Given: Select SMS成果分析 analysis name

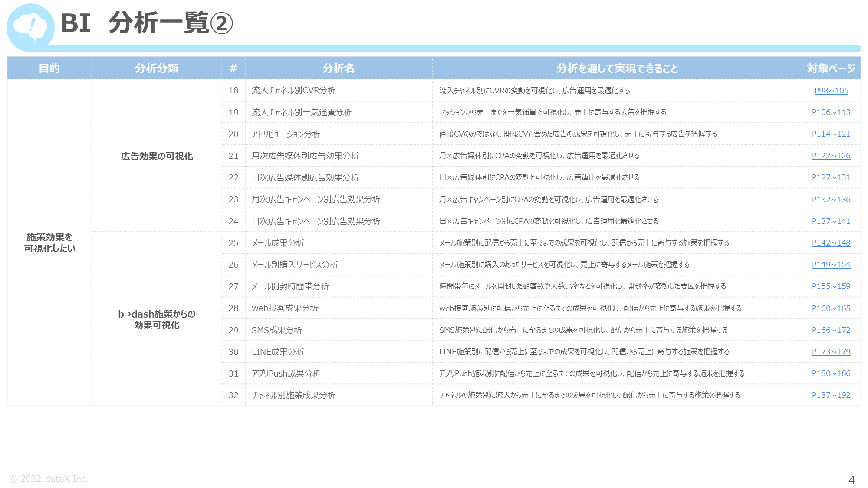Looking at the screenshot, I should [277, 330].
